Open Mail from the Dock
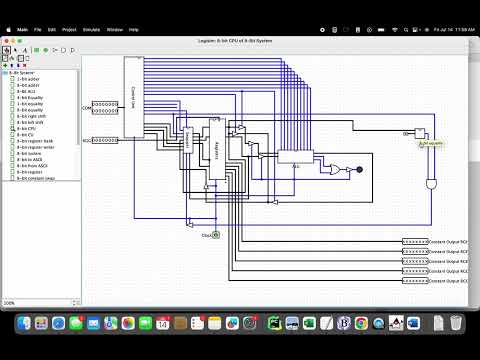480x360 pixels. 93,323
